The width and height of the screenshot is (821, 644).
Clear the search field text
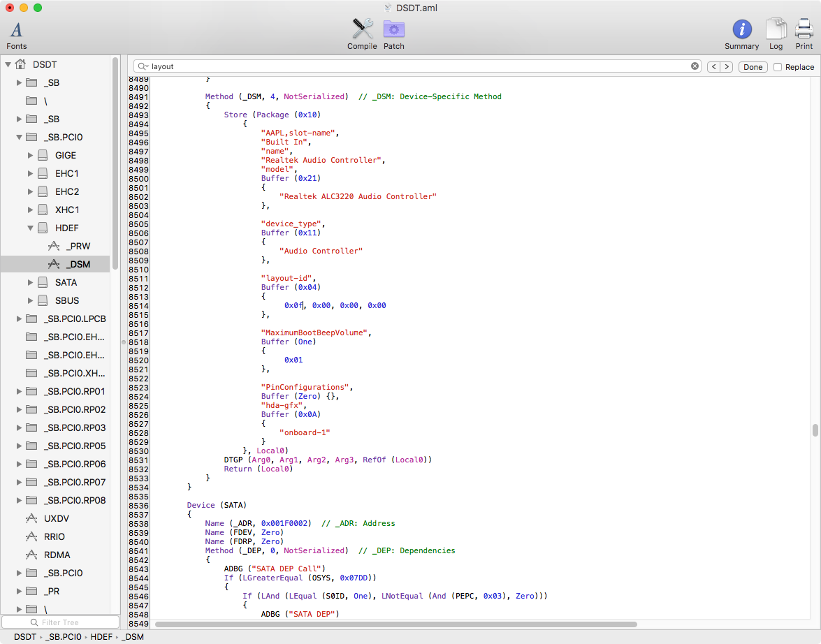coord(695,66)
